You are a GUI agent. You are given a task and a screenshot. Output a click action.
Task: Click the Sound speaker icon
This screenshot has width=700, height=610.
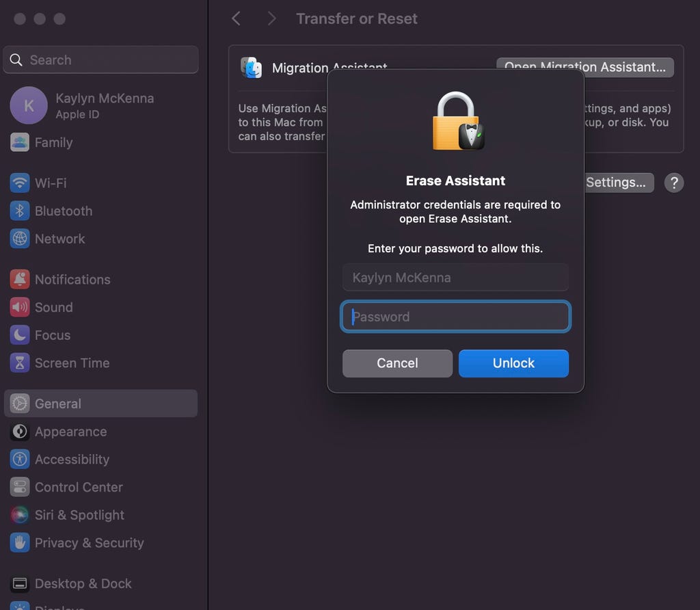point(20,307)
